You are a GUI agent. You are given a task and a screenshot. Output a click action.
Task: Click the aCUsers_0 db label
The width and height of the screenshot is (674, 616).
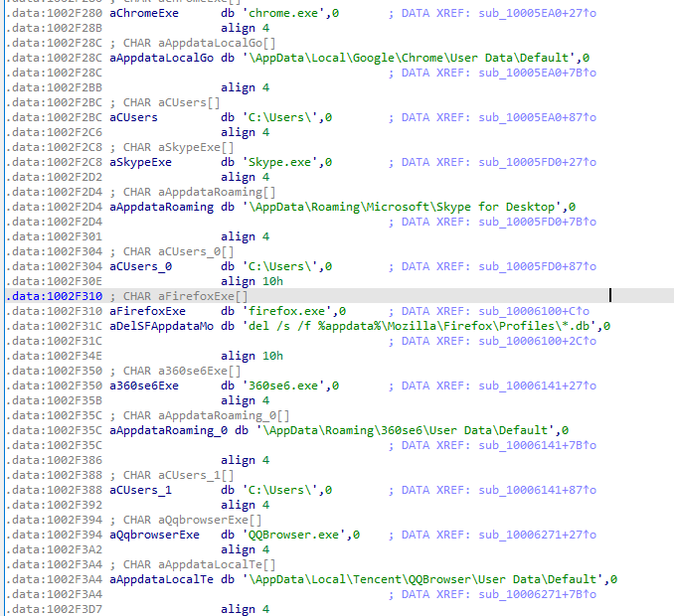[x=140, y=266]
